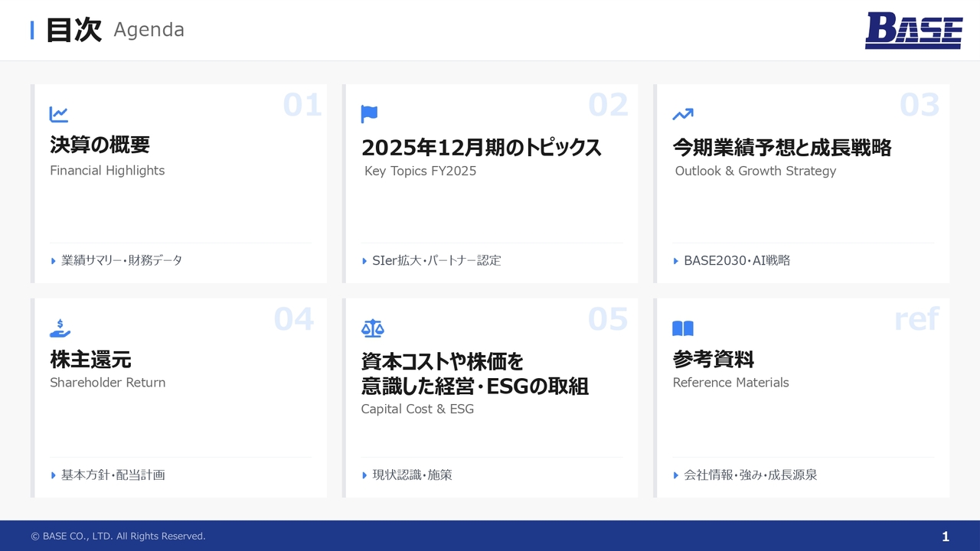
Task: Expand the 基本方針・配当計画 entry
Action: point(111,474)
